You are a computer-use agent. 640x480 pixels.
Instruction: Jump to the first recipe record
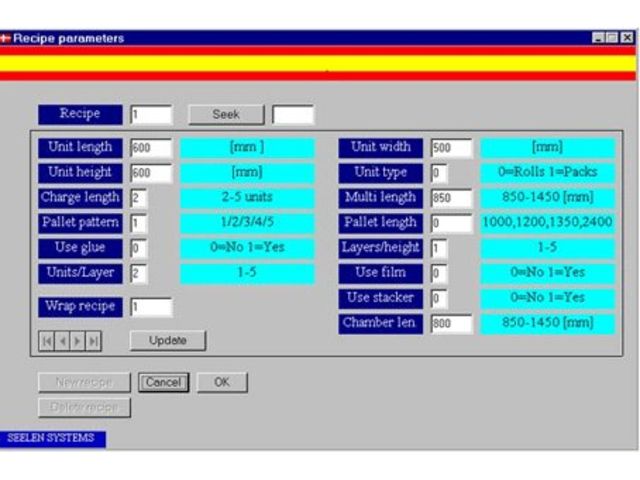(46, 341)
